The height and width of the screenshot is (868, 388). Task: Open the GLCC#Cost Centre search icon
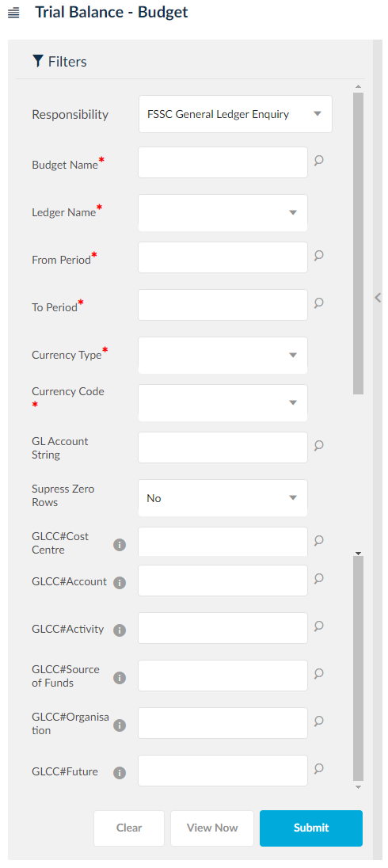point(318,540)
